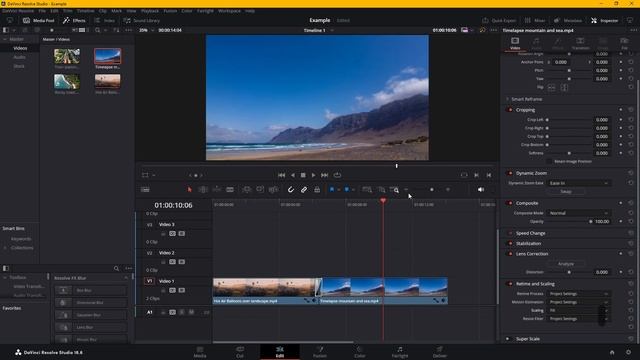Select Video tab in Inspector

[x=515, y=43]
